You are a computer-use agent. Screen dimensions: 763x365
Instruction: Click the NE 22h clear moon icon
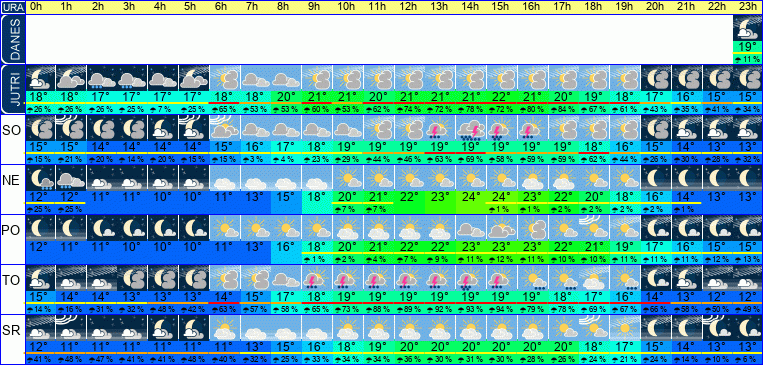point(716,178)
